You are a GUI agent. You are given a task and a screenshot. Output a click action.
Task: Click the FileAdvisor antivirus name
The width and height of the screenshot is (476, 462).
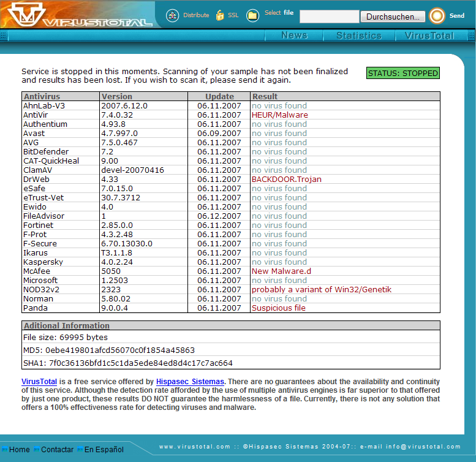point(43,216)
